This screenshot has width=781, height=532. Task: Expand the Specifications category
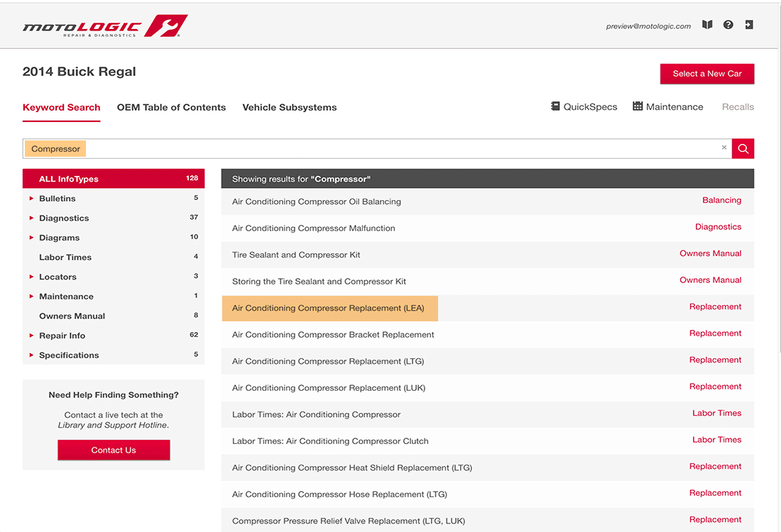[68, 355]
